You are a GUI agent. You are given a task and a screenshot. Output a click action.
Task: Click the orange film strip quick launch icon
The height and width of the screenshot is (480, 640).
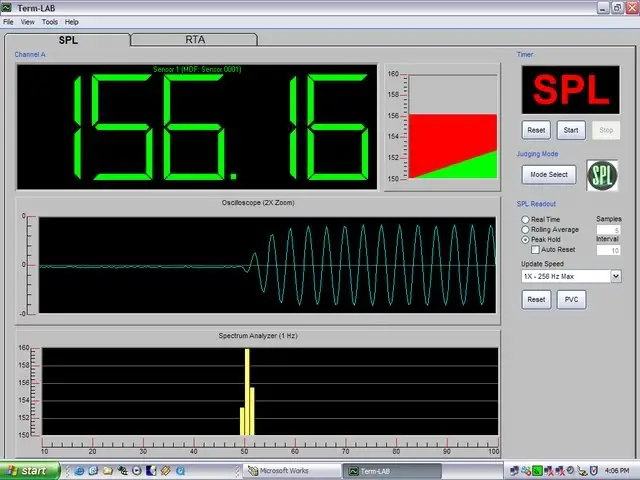tap(165, 471)
